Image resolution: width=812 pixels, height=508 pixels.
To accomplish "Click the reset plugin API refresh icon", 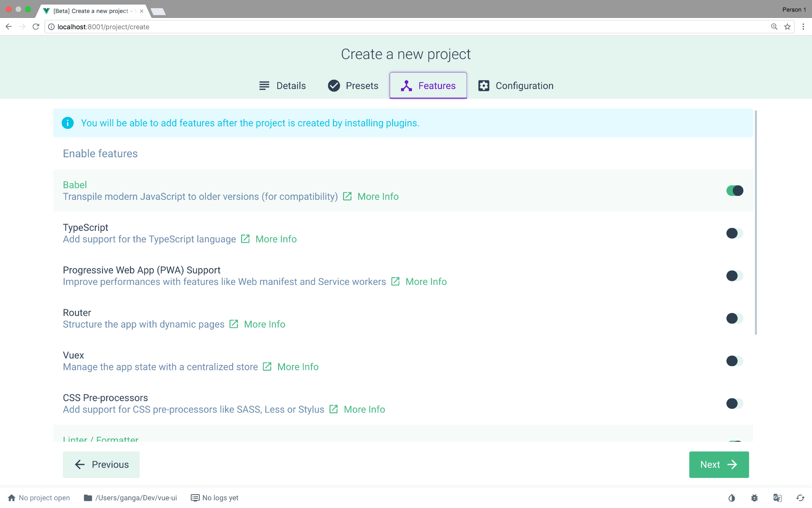I will tap(800, 498).
